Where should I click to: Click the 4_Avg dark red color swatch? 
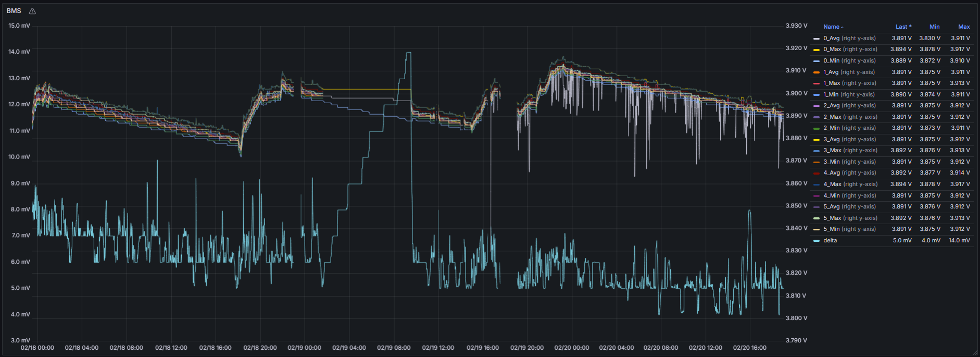click(816, 173)
